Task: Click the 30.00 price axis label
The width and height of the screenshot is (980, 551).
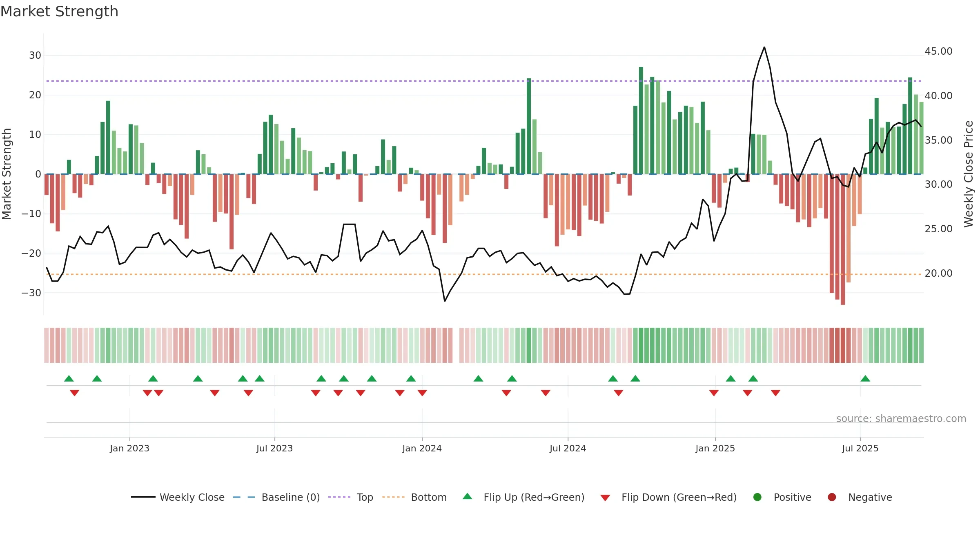Action: coord(938,184)
